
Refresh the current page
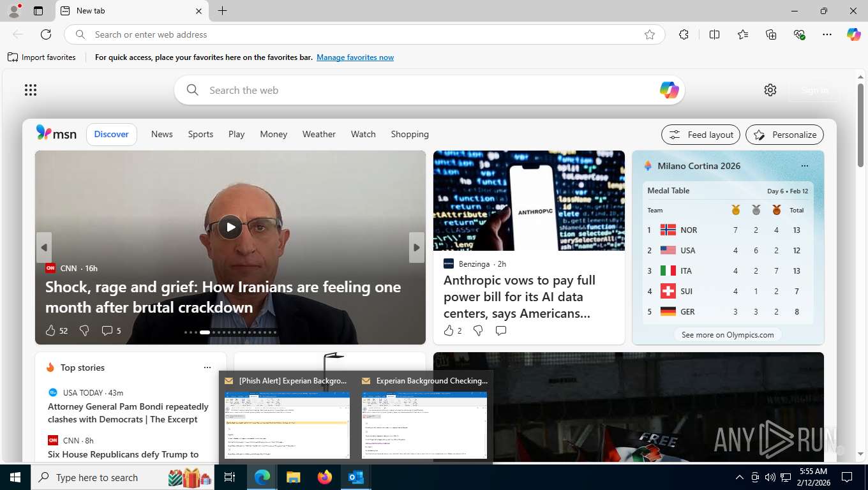point(46,34)
